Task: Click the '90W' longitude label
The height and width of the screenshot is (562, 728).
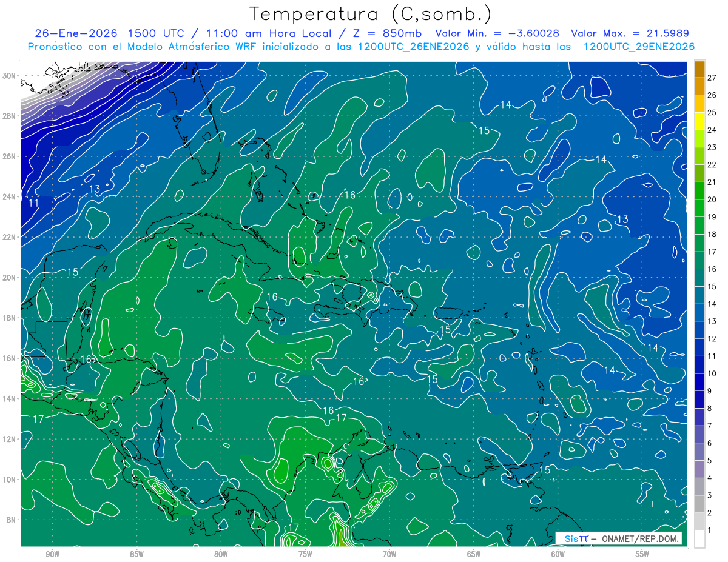Action: click(x=53, y=554)
